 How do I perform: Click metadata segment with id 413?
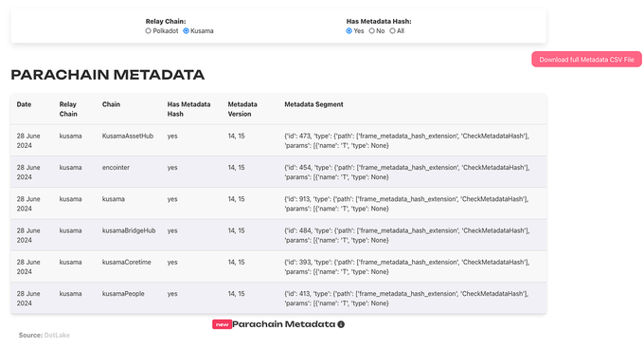(406, 299)
